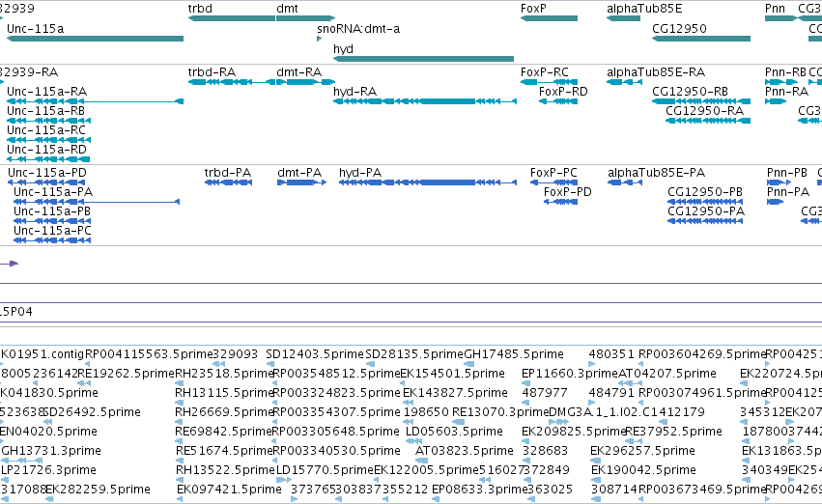Click the alphaTub85E gene label

pos(644,9)
